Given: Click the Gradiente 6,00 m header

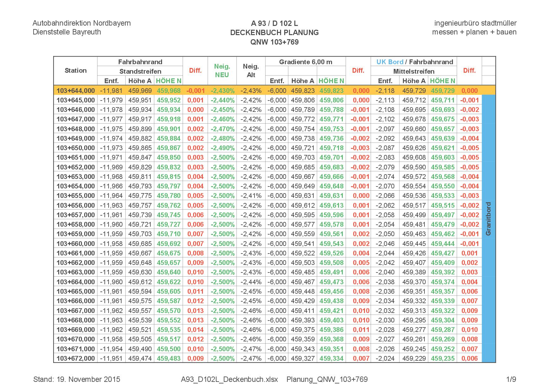Looking at the screenshot, I should tap(305, 62).
